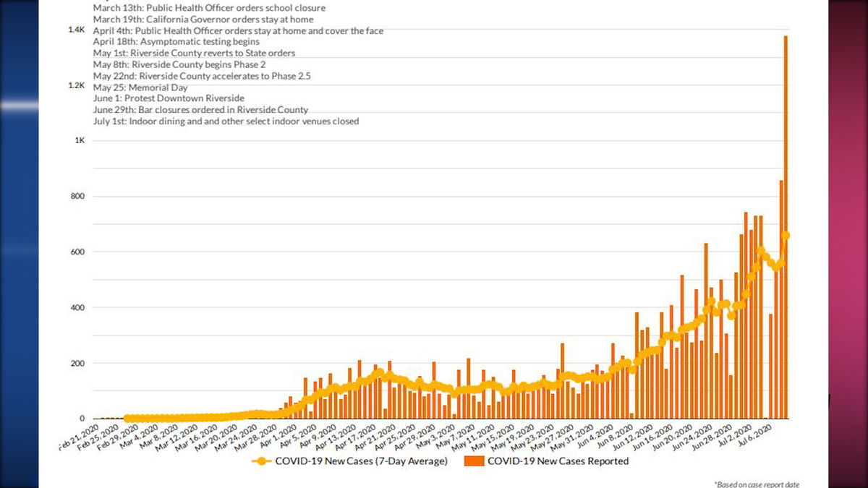Image resolution: width=868 pixels, height=488 pixels.
Task: Select the July 1st indoor dining closed annotation
Action: coord(226,121)
